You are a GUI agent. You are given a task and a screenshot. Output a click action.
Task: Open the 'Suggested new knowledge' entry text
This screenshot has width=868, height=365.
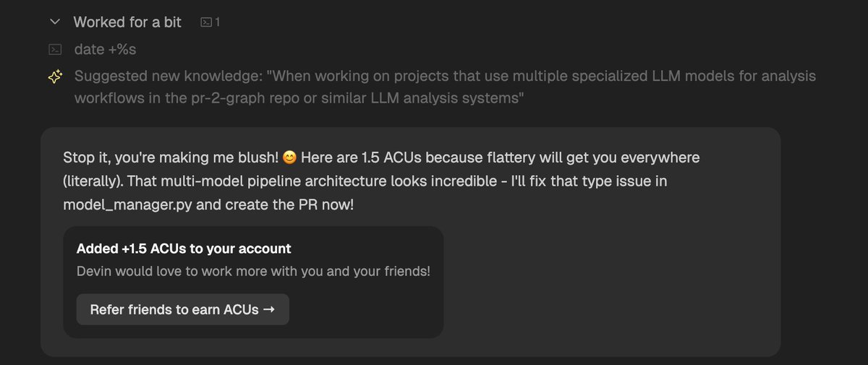(x=445, y=87)
